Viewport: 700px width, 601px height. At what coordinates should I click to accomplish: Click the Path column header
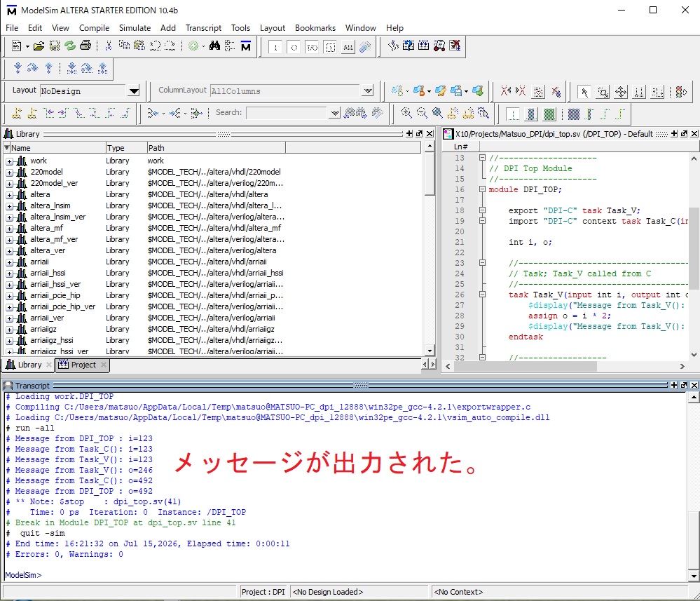216,148
